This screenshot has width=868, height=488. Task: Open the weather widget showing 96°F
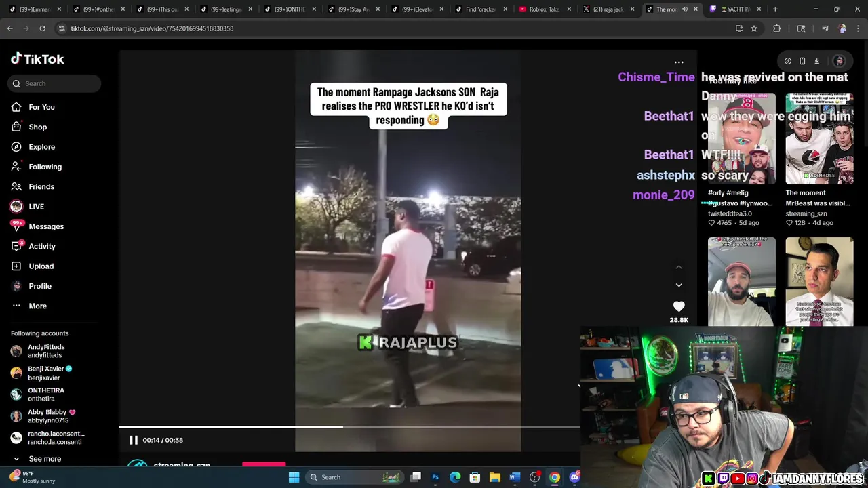(33, 476)
